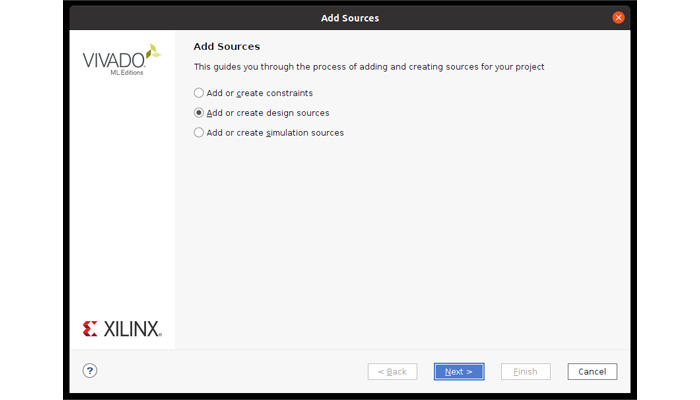
Task: Select the Add or create design sources radio button
Action: pos(199,112)
